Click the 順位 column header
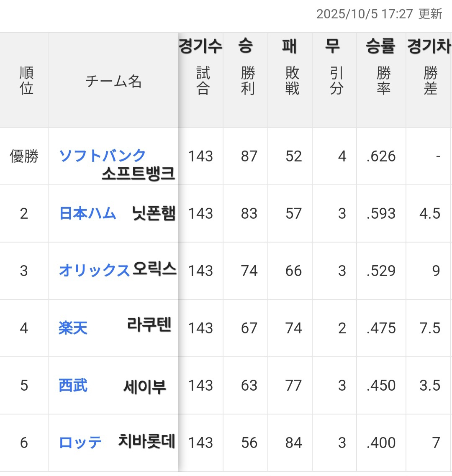The height and width of the screenshot is (476, 452). click(26, 81)
